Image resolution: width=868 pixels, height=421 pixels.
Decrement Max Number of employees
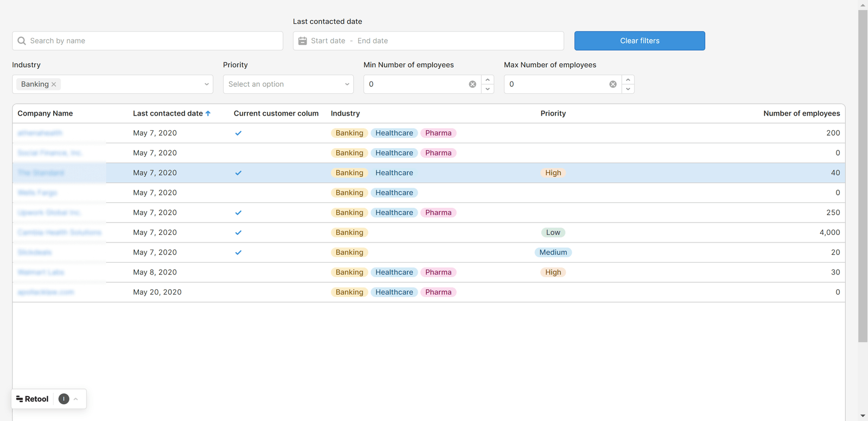[x=628, y=89]
